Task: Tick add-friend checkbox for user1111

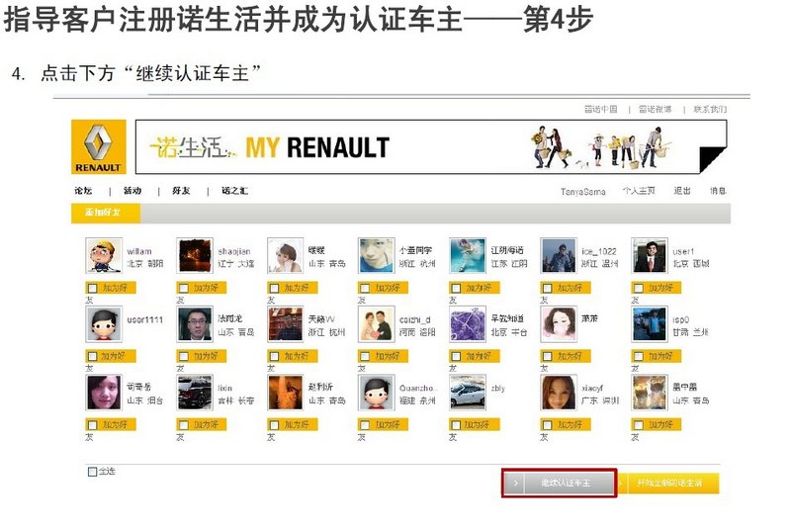Action: pos(92,356)
